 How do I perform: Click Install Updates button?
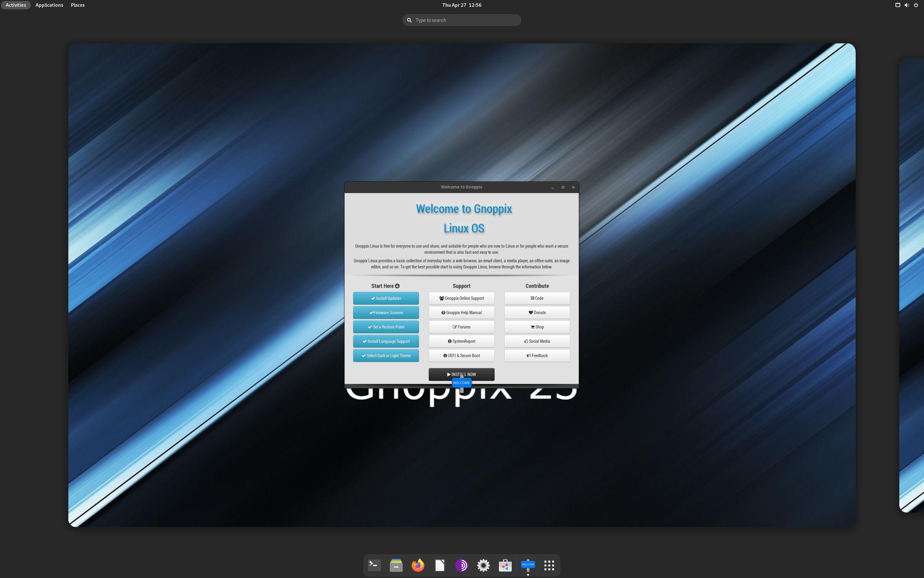(x=386, y=298)
